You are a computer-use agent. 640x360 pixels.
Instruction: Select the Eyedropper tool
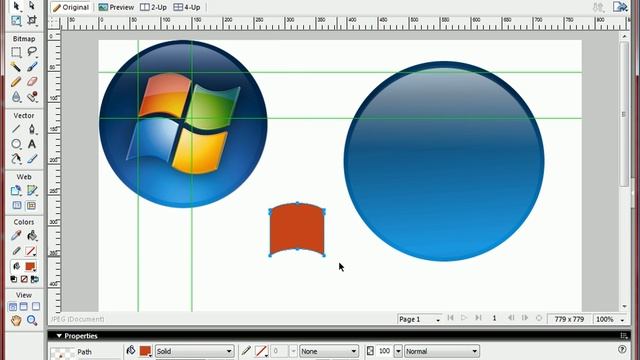(16, 236)
